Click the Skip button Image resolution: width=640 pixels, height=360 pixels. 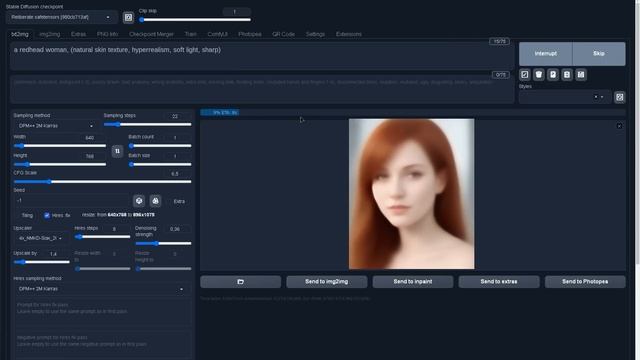(599, 53)
